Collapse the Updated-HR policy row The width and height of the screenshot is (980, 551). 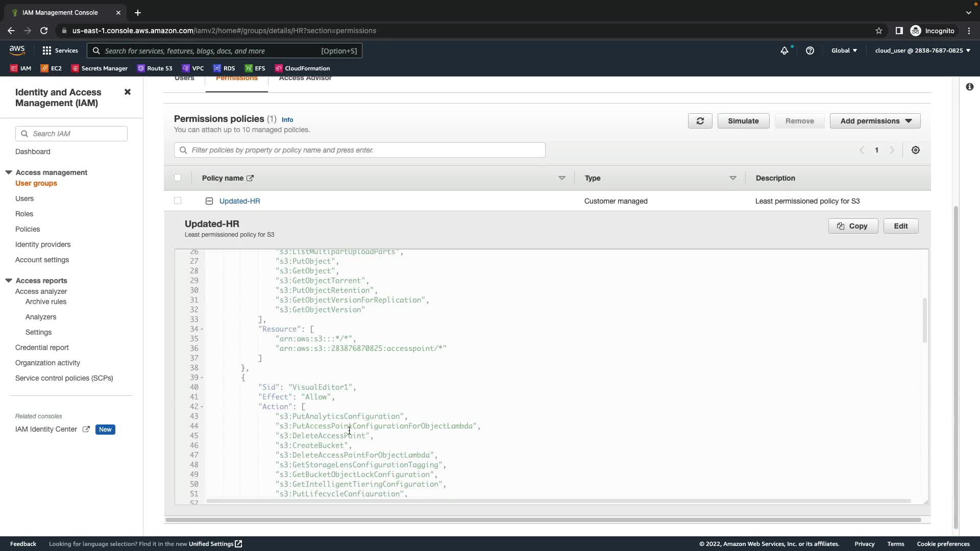209,201
